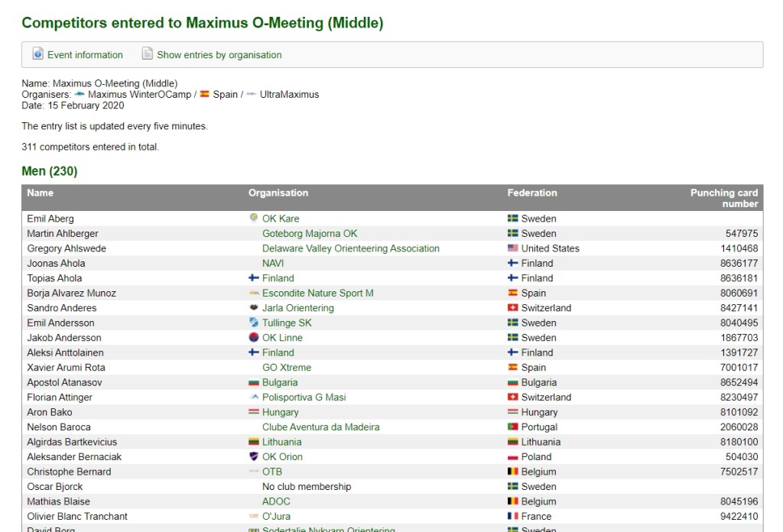783x532 pixels.
Task: Click the Punching card number column header
Action: 723,198
